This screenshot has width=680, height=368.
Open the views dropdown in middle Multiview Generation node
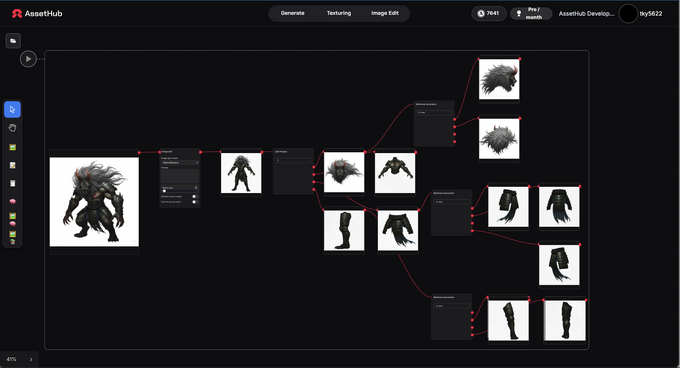pyautogui.click(x=451, y=202)
